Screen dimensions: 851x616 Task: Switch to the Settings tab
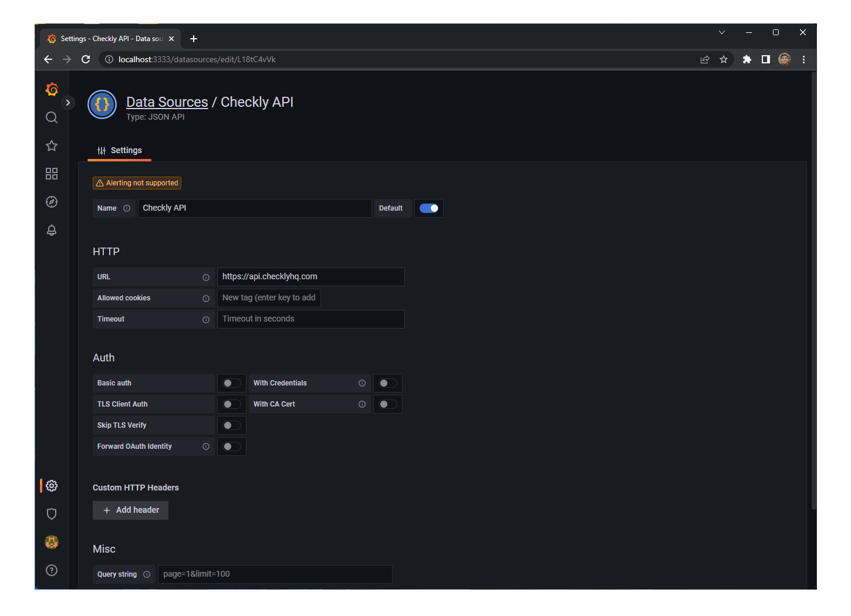click(x=119, y=150)
